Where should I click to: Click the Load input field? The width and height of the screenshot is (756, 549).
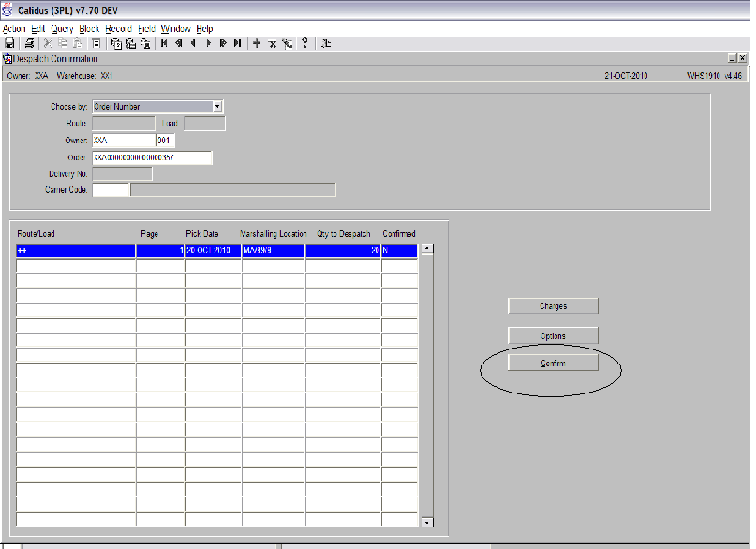(x=205, y=124)
